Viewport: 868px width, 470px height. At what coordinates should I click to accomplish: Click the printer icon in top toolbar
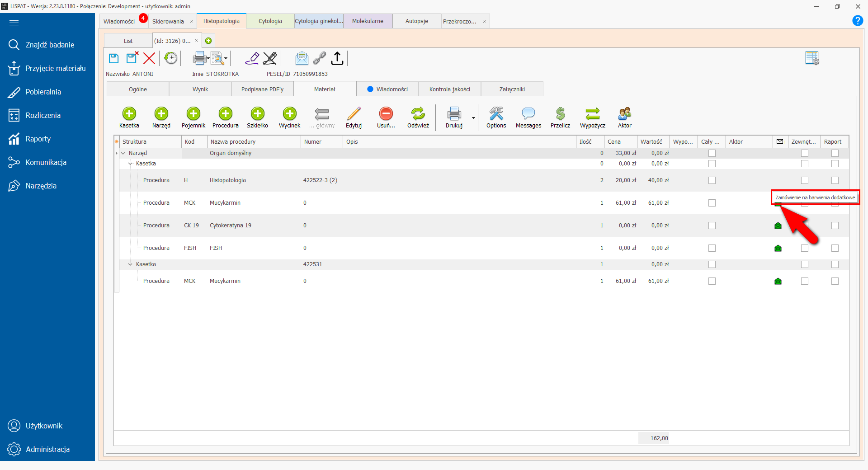coord(199,58)
